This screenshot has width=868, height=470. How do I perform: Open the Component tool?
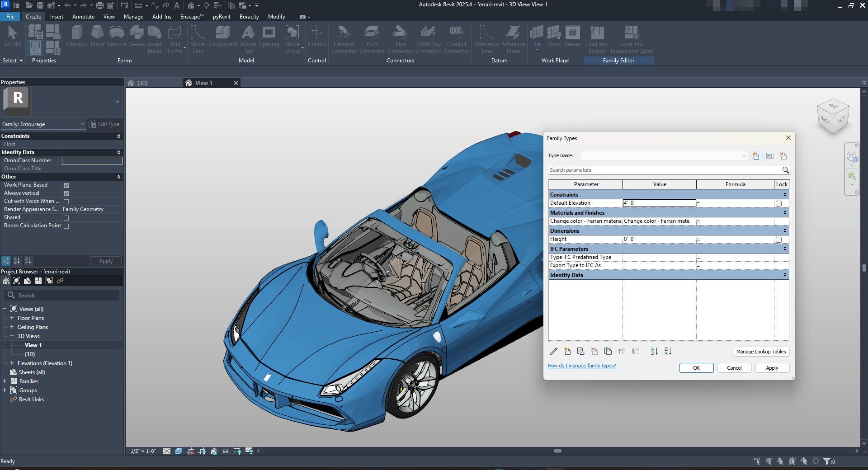[222, 36]
